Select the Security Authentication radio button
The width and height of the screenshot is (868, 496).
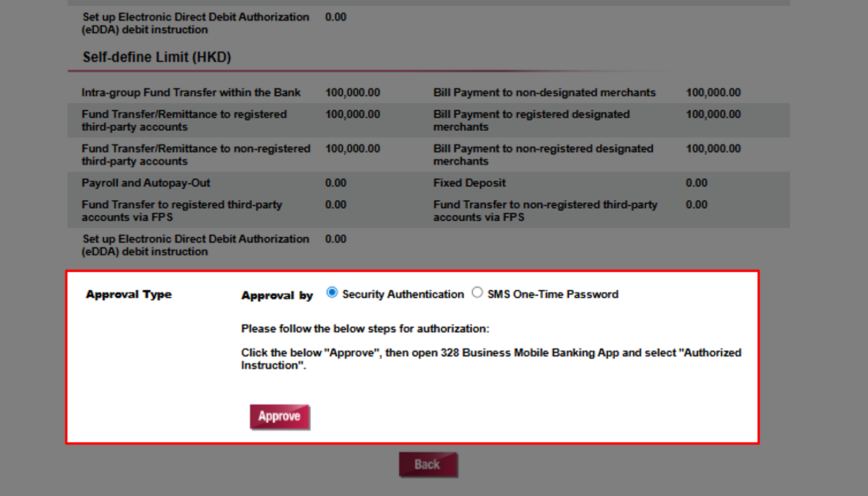(332, 292)
